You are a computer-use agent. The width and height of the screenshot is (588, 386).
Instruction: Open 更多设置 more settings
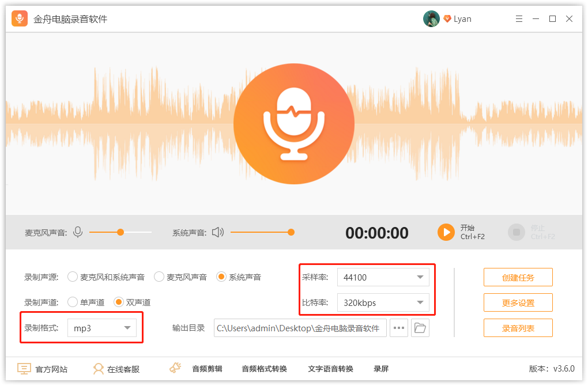518,302
